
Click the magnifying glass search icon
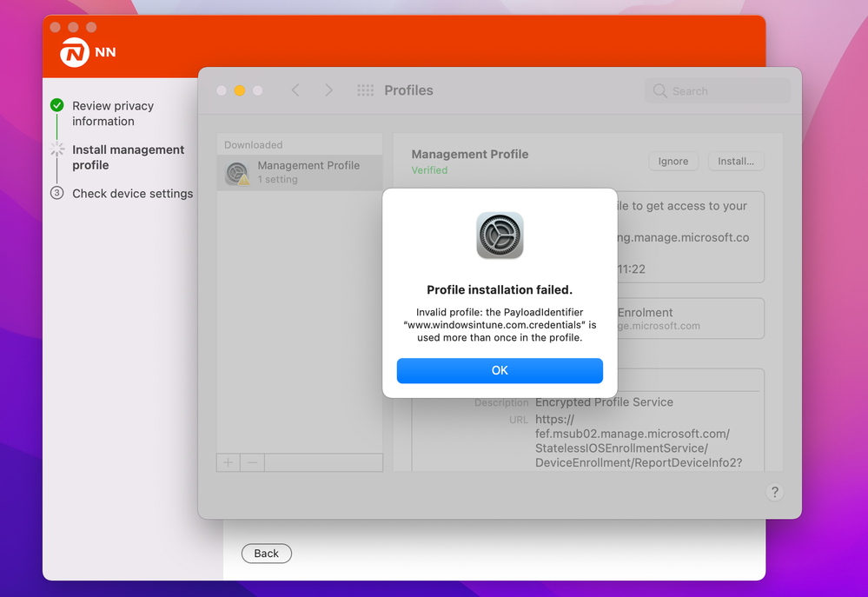[659, 91]
